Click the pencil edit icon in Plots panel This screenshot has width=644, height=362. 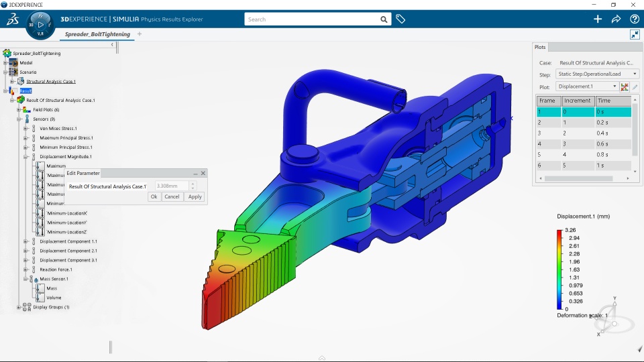[635, 86]
